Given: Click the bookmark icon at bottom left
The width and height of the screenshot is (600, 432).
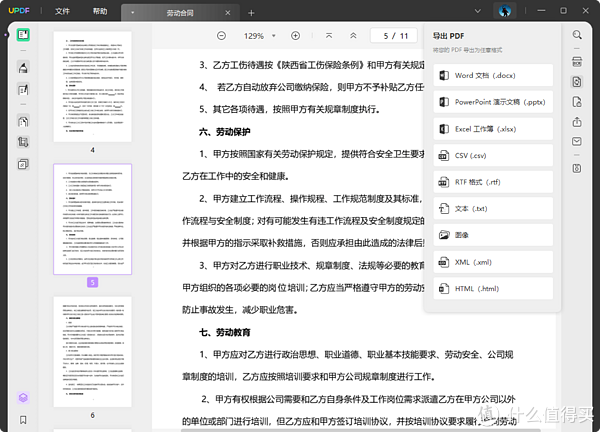Looking at the screenshot, I should [x=22, y=420].
